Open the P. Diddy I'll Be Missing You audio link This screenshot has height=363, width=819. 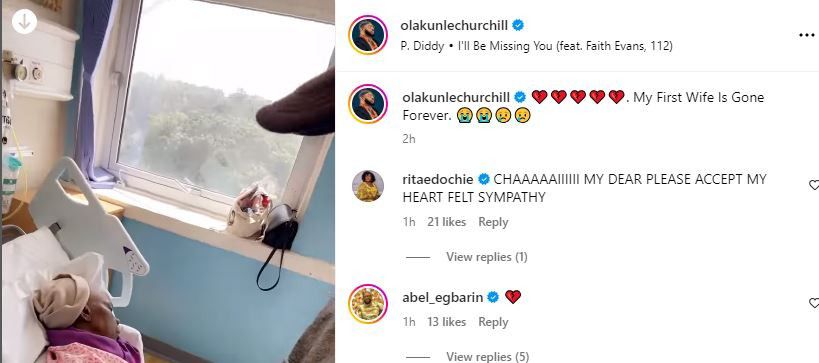(536, 46)
